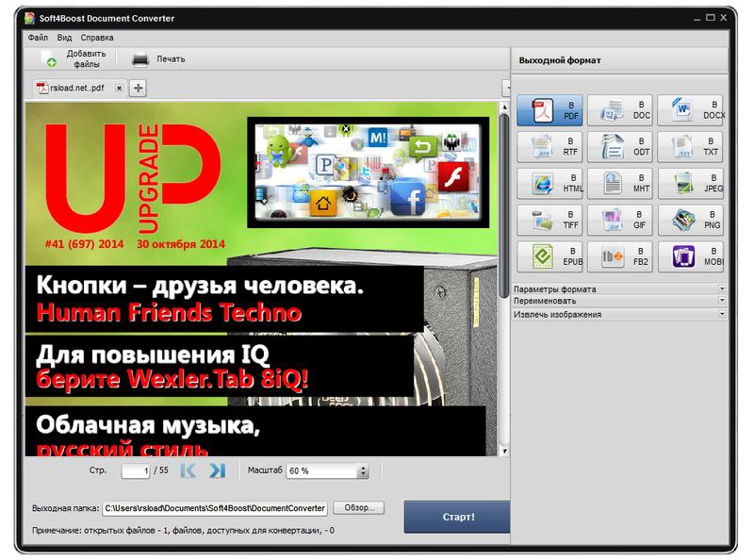Click the Выходная папка path field
The width and height of the screenshot is (754, 560).
click(x=215, y=508)
